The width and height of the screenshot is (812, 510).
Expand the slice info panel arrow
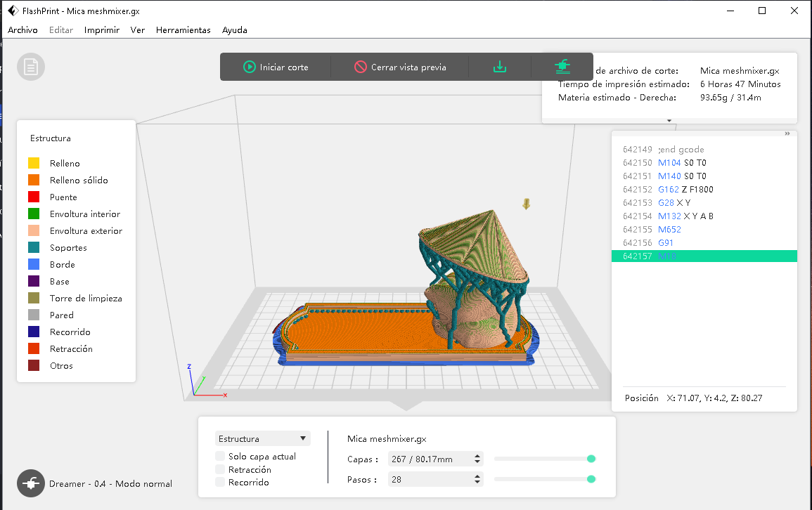click(x=669, y=120)
